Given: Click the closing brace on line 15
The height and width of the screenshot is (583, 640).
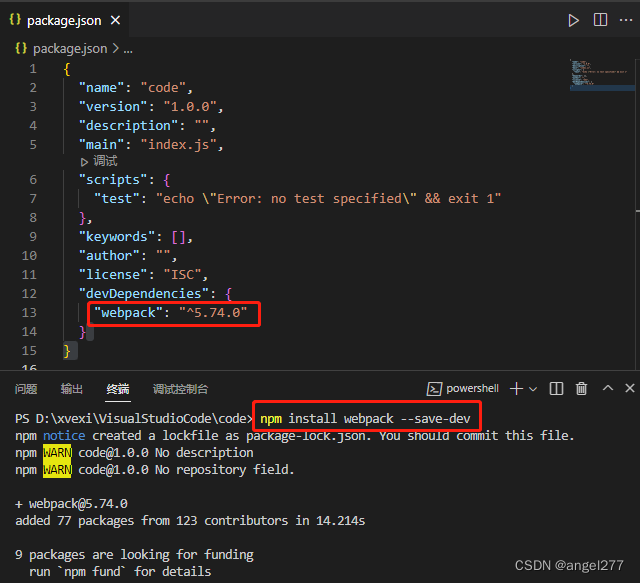Looking at the screenshot, I should point(67,351).
